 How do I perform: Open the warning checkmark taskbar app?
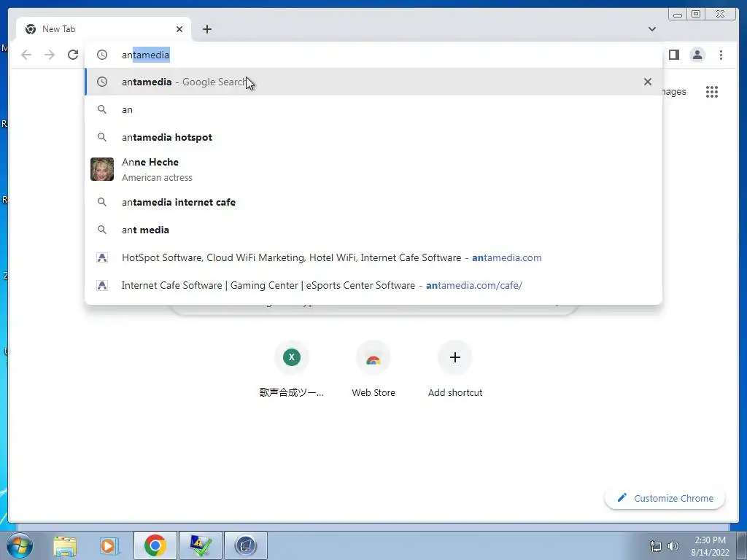click(201, 545)
